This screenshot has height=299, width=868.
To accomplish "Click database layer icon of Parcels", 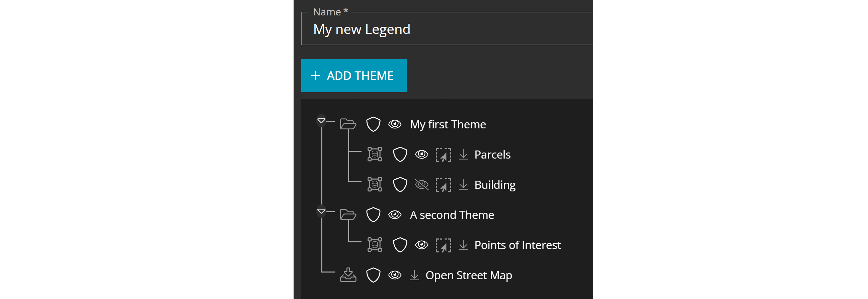I will point(375,154).
